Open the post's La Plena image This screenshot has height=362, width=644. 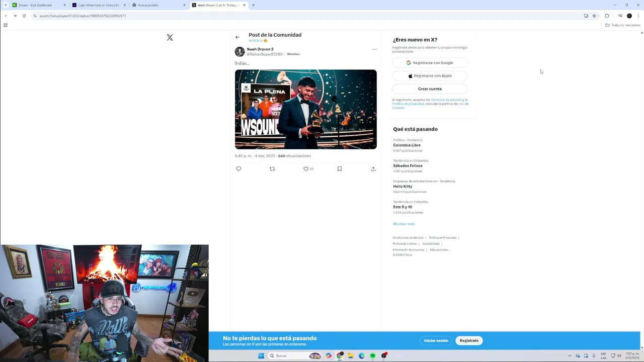pos(305,109)
